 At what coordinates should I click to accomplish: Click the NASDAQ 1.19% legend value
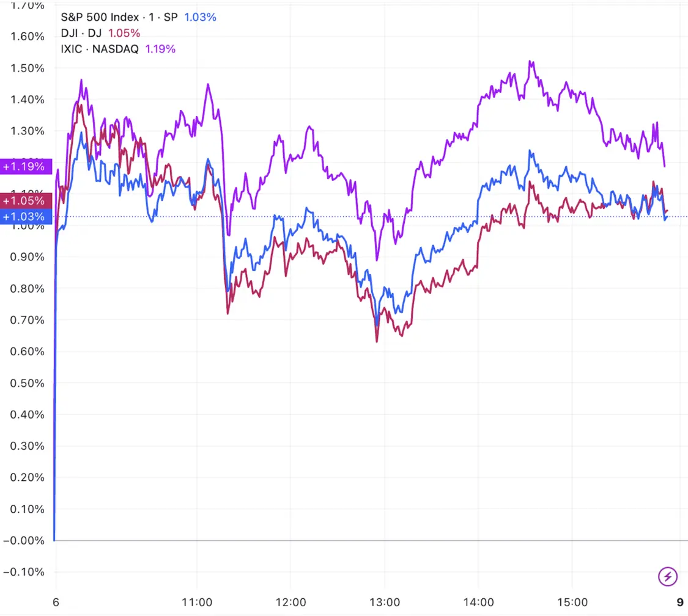pyautogui.click(x=160, y=49)
